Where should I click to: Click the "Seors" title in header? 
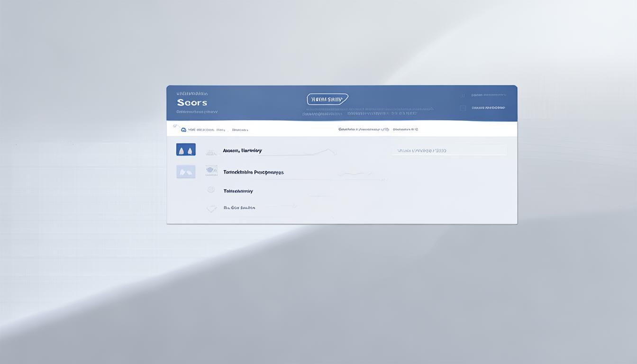click(192, 102)
